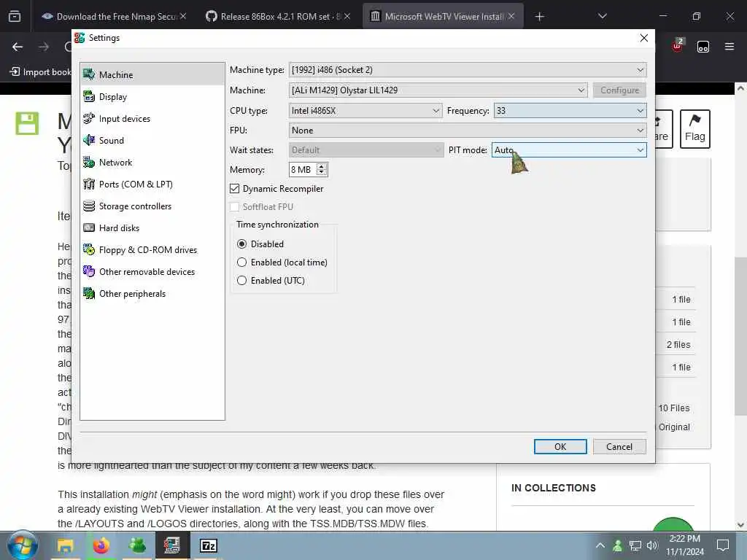Open Other removable devices category

point(152,272)
